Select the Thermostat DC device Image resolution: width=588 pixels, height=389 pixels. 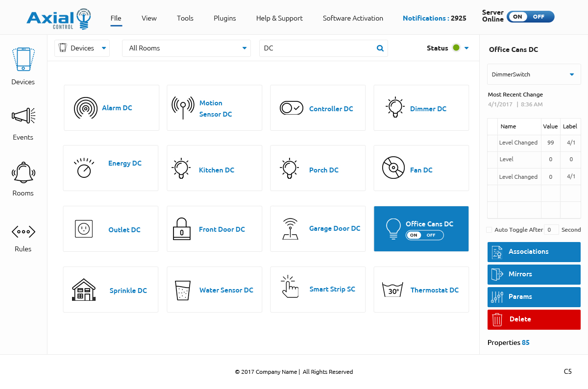pyautogui.click(x=421, y=290)
